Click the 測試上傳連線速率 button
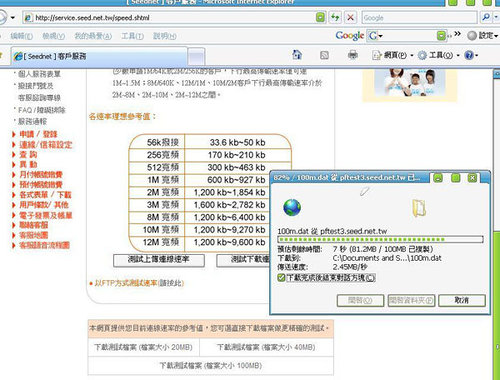 tap(159, 260)
